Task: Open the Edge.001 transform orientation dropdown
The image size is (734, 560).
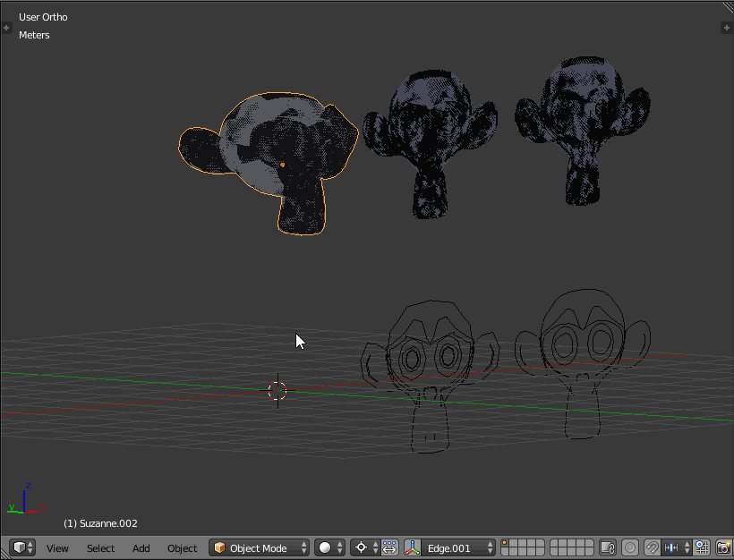Action: point(457,547)
